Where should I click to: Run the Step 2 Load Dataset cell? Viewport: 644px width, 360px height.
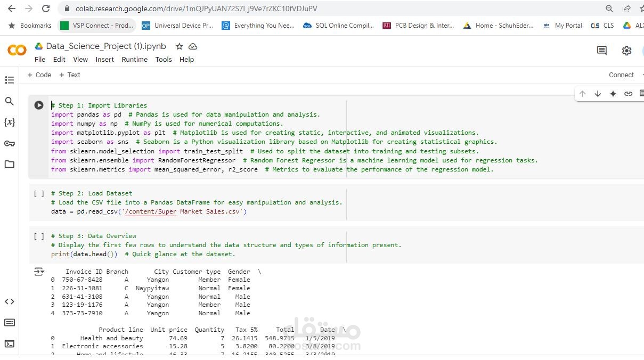pyautogui.click(x=39, y=193)
